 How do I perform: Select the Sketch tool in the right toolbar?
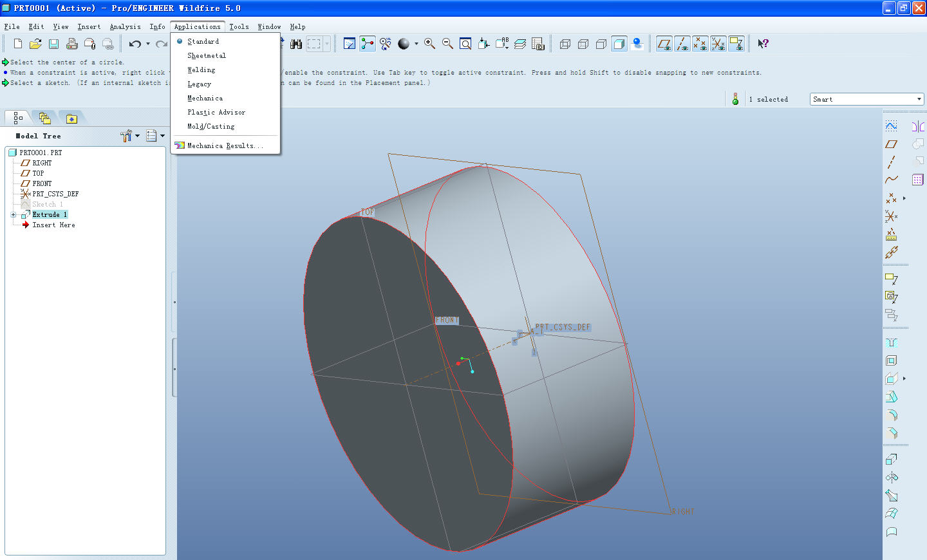tap(891, 126)
